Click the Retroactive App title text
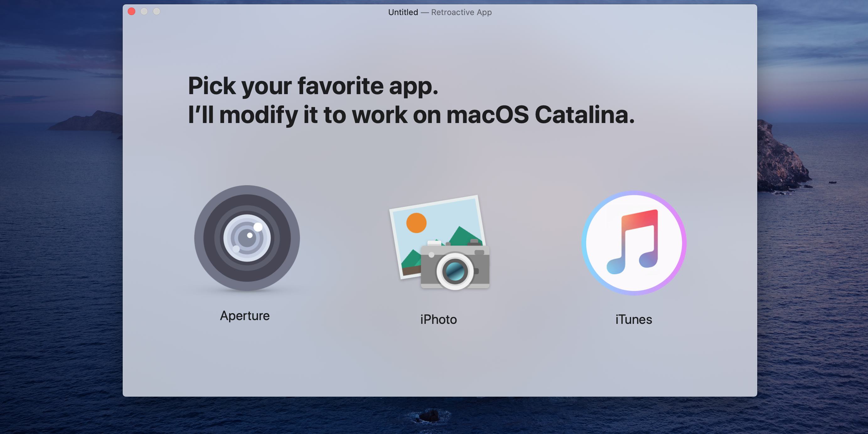 [461, 13]
